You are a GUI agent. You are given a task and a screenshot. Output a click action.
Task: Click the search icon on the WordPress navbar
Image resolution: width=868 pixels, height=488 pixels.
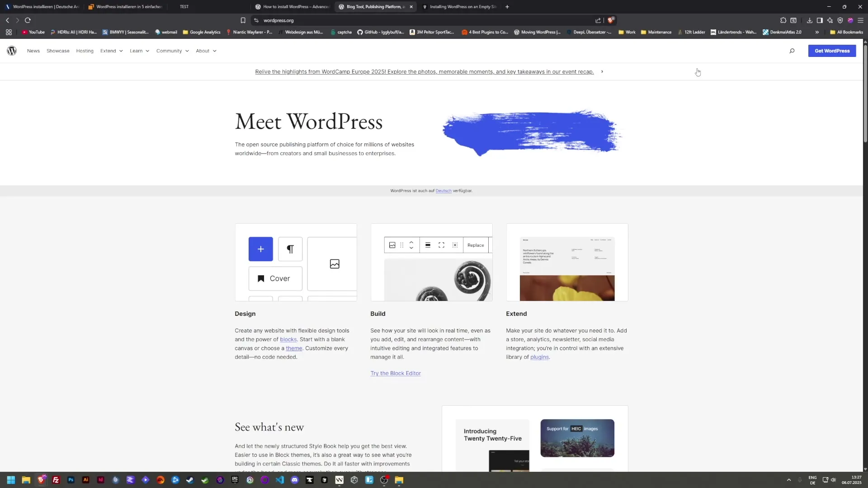792,51
